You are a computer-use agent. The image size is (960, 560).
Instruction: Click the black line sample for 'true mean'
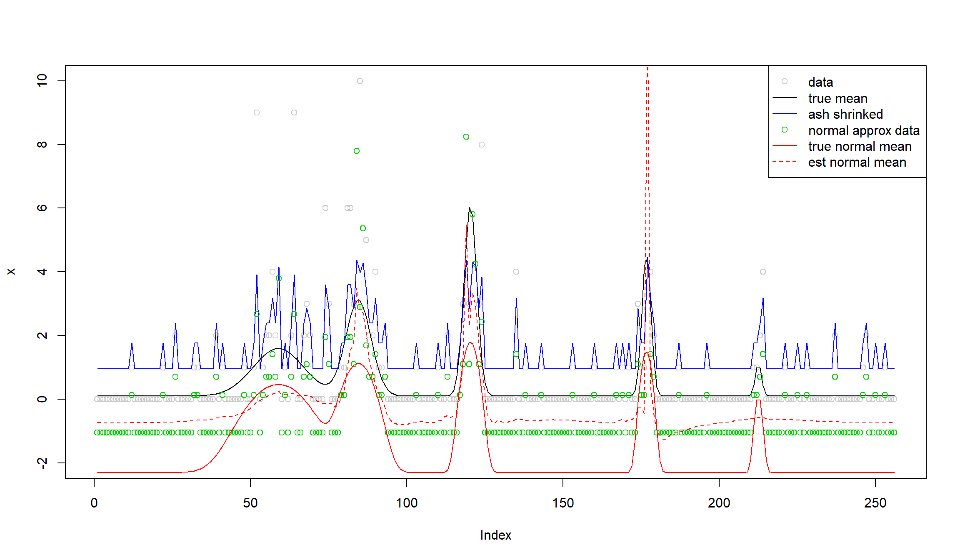tap(784, 97)
